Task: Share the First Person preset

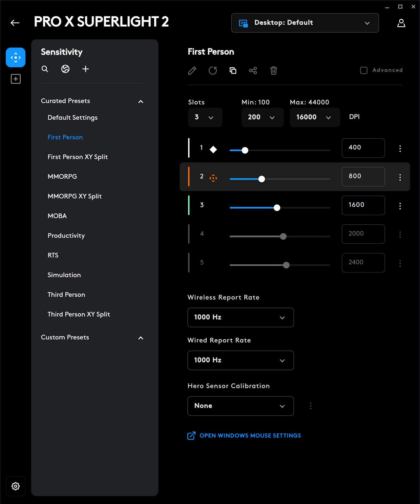Action: click(x=253, y=71)
